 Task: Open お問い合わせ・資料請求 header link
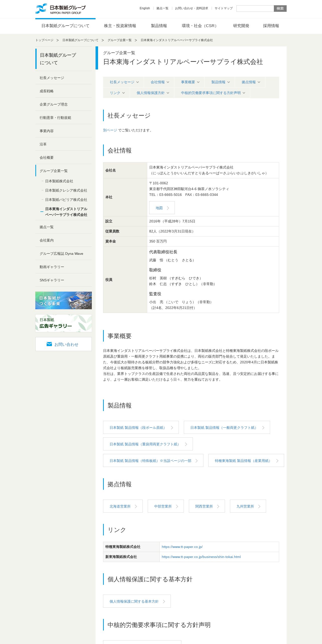click(x=191, y=8)
